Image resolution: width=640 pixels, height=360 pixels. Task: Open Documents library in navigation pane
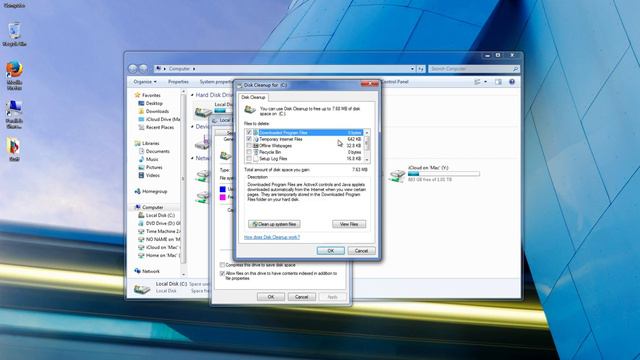[157, 151]
